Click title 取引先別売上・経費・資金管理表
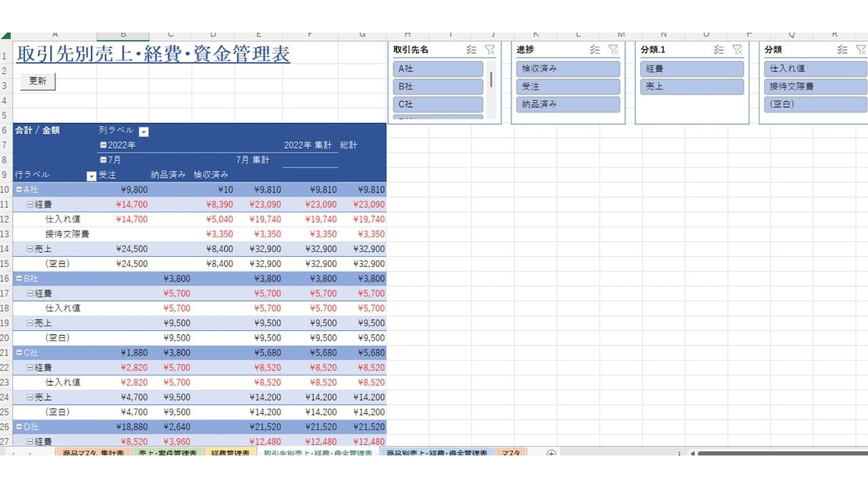The height and width of the screenshot is (488, 868). pos(153,55)
